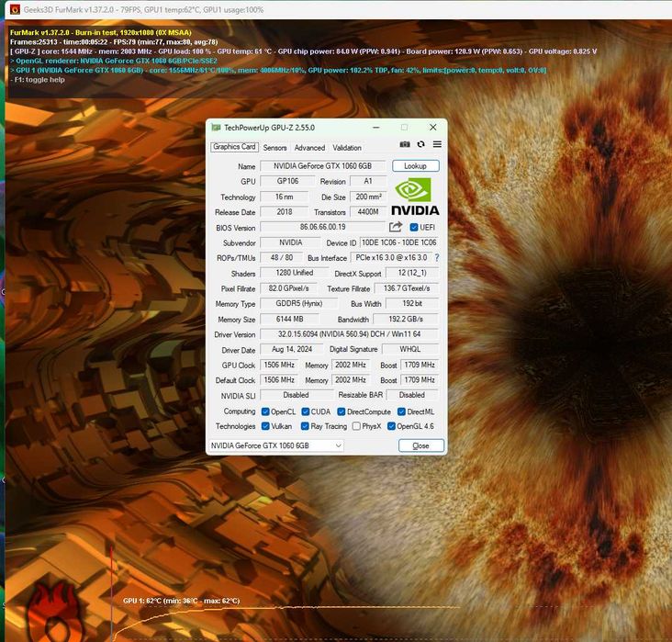Click the Close button in GPU-Z
This screenshot has height=642, width=672.
click(420, 445)
